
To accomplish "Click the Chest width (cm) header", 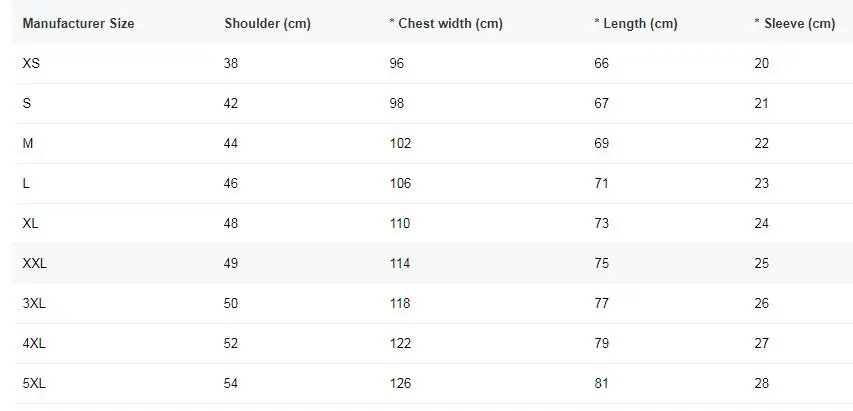I will tap(446, 23).
